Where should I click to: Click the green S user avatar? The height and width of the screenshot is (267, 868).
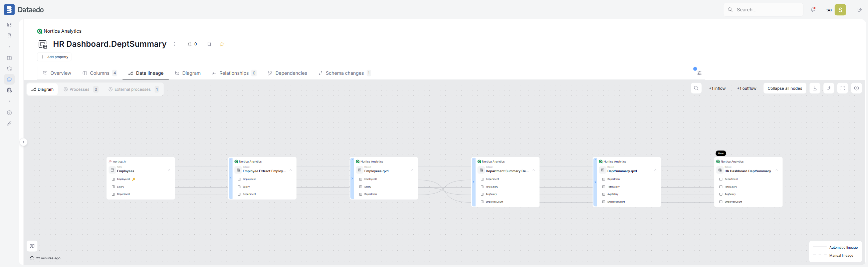pos(840,10)
